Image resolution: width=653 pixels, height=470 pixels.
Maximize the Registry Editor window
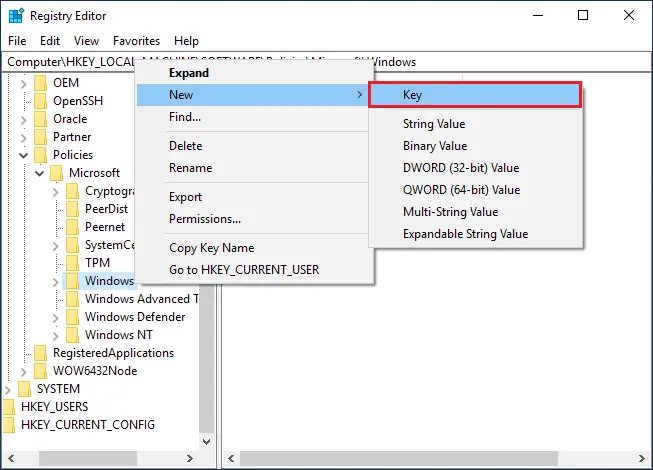point(583,15)
